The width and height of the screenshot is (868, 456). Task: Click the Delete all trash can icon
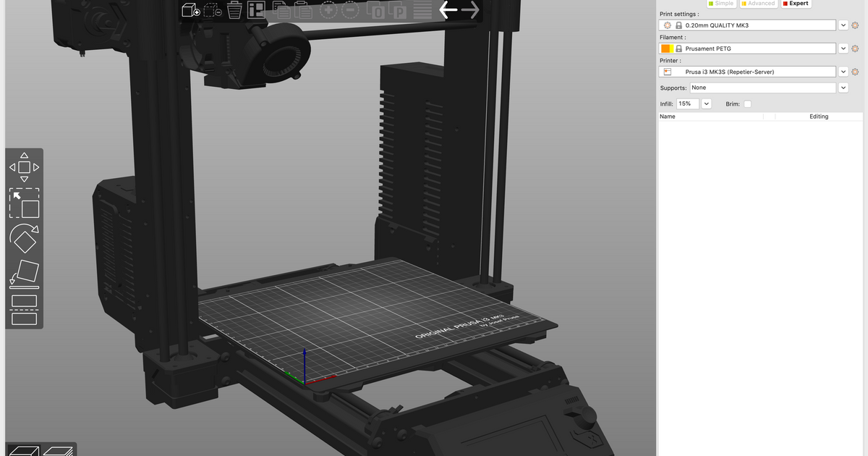click(234, 10)
